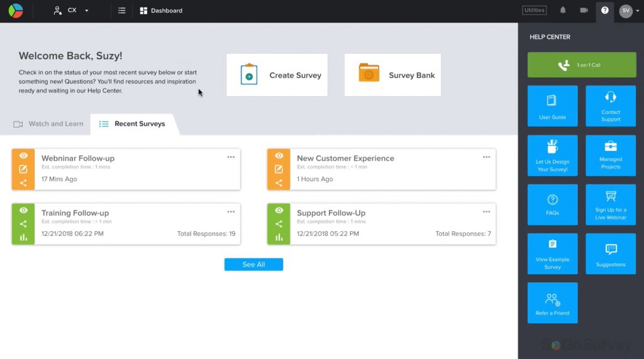The image size is (644, 359).
Task: Share the New Customer Experience survey
Action: pyautogui.click(x=279, y=183)
